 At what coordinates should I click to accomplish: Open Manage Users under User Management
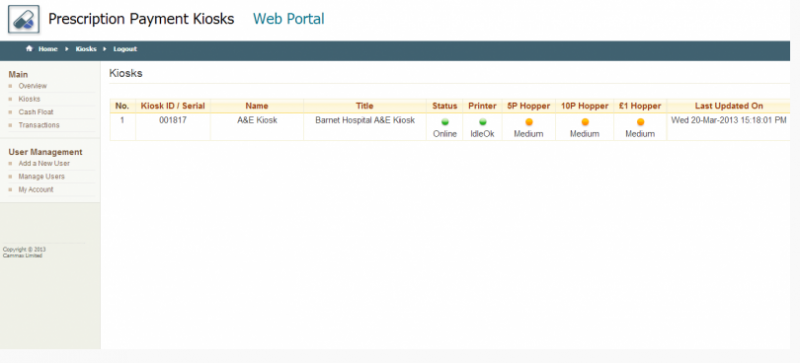point(41,177)
